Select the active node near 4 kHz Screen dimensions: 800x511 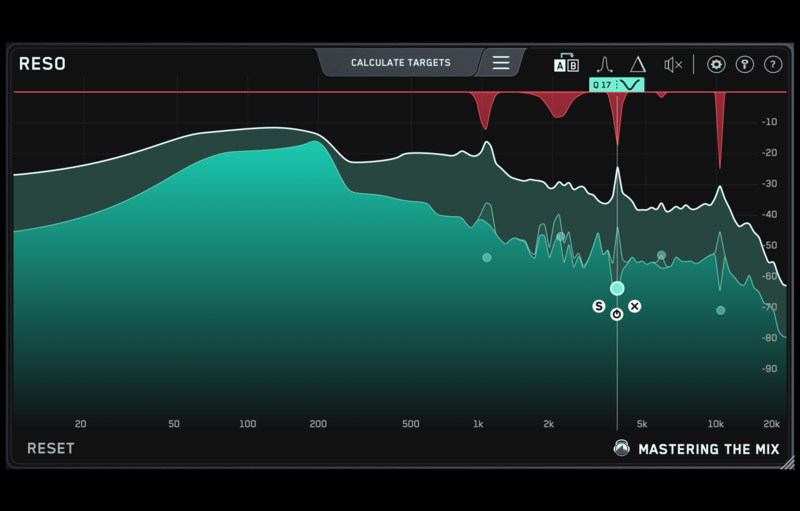click(617, 288)
